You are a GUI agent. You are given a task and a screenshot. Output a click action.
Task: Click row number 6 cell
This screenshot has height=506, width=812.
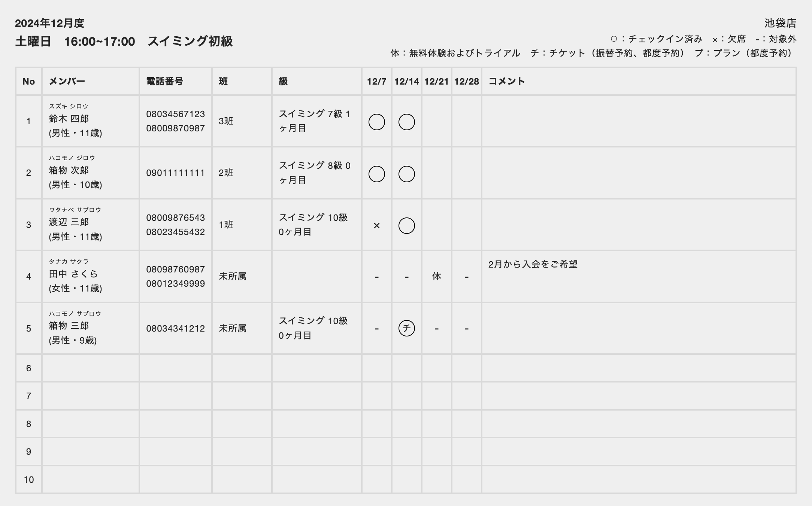(x=29, y=368)
